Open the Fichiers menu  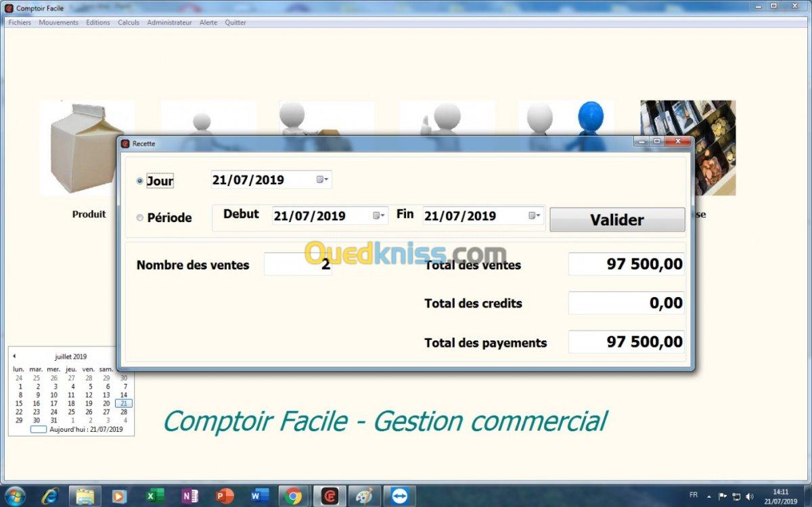tap(20, 22)
